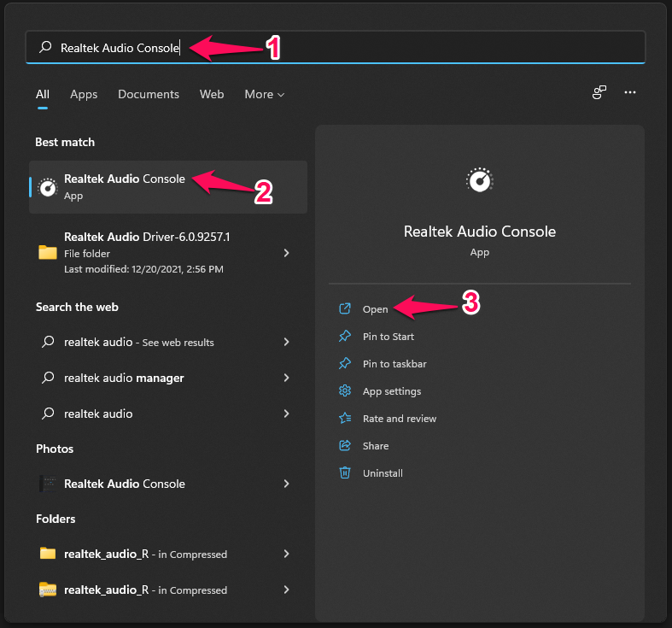Screen dimensions: 672x628
Task: Click the Uninstall trash icon
Action: (345, 473)
